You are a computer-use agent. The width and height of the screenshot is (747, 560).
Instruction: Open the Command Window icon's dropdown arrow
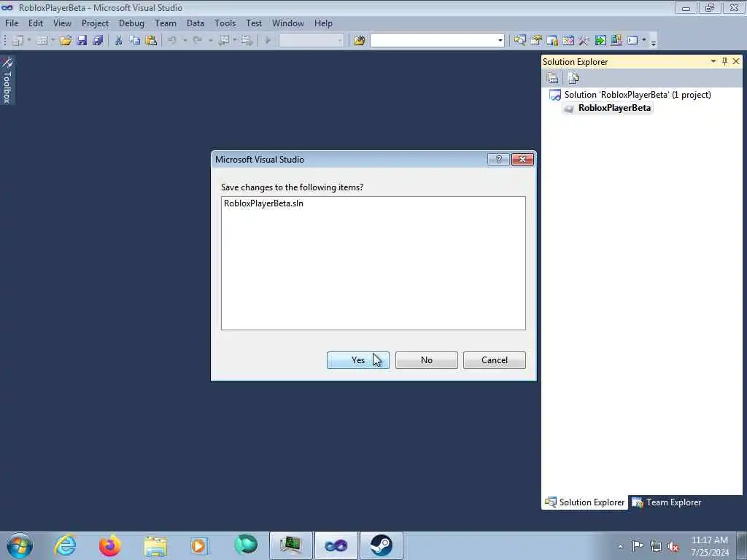point(644,41)
